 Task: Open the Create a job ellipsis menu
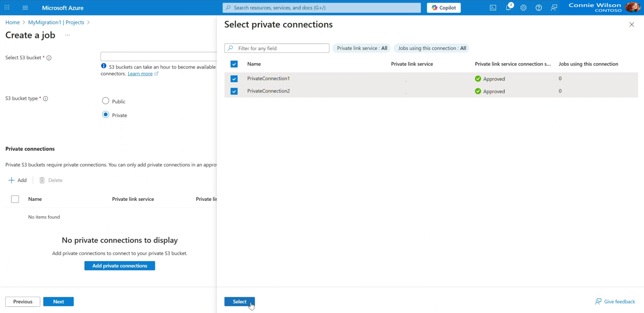point(67,35)
